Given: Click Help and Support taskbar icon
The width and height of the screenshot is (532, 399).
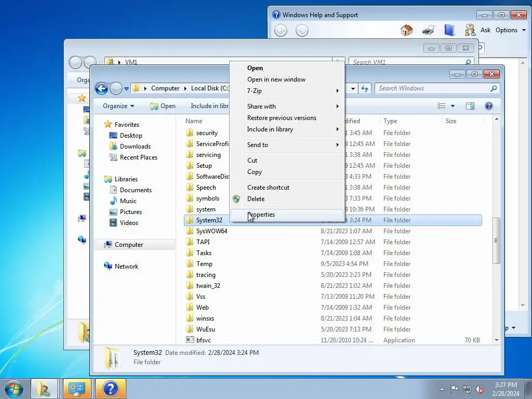Looking at the screenshot, I should (x=111, y=389).
